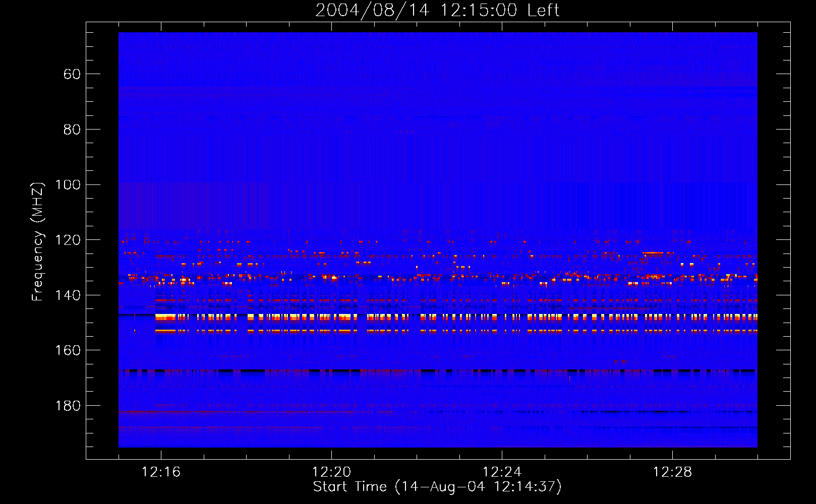The width and height of the screenshot is (816, 504).
Task: Click the plot title '2004/08/14 12:15:00 Left'
Action: pyautogui.click(x=437, y=10)
